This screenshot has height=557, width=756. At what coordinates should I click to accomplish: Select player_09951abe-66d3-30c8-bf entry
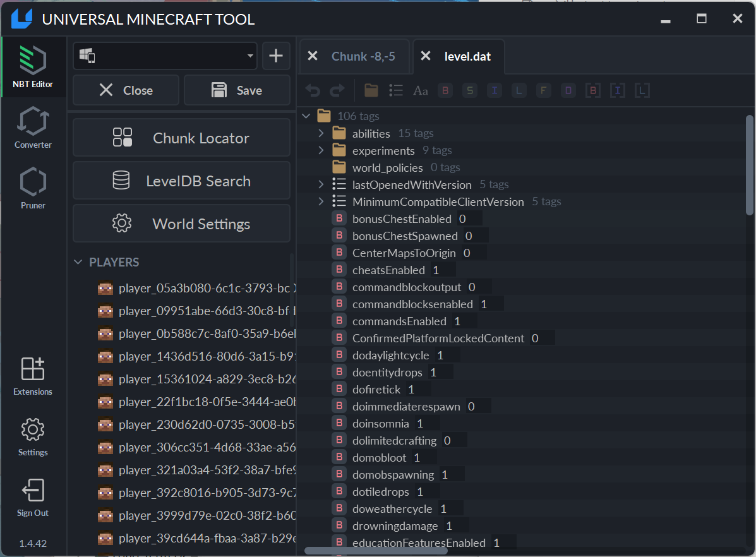(196, 311)
